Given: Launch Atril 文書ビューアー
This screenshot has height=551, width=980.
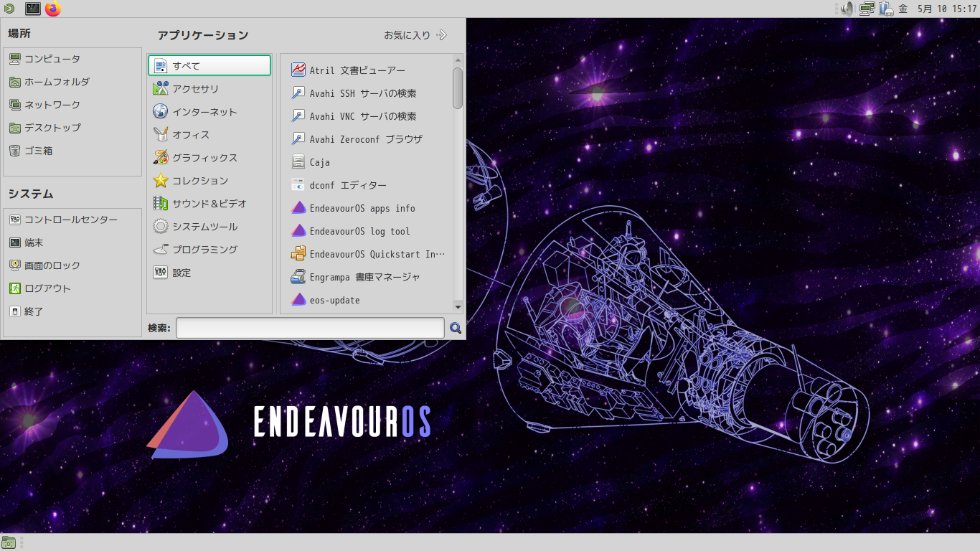Looking at the screenshot, I should (x=367, y=70).
